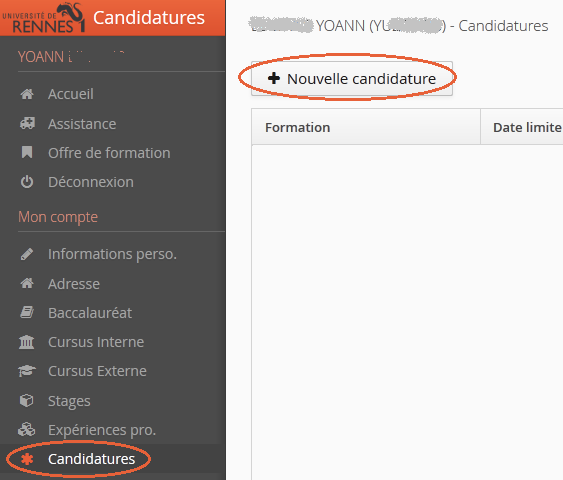The height and width of the screenshot is (480, 563).
Task: Click the pencil icon for Informations perso.
Action: point(27,254)
